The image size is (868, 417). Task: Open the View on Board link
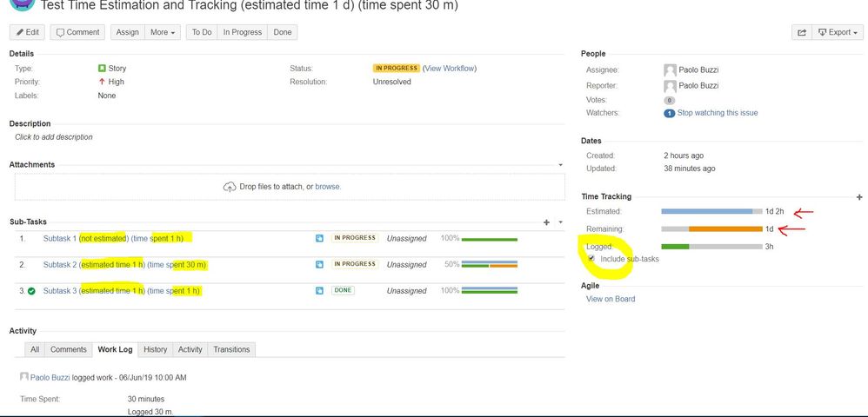[611, 299]
